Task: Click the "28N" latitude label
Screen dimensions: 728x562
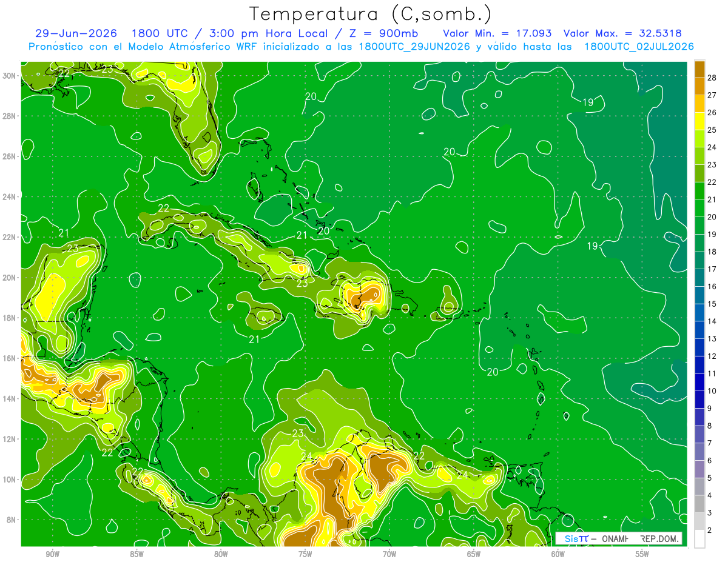Action: (x=10, y=116)
